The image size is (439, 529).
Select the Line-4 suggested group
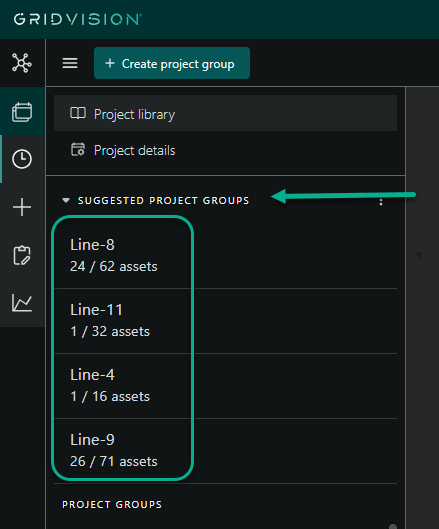point(225,386)
